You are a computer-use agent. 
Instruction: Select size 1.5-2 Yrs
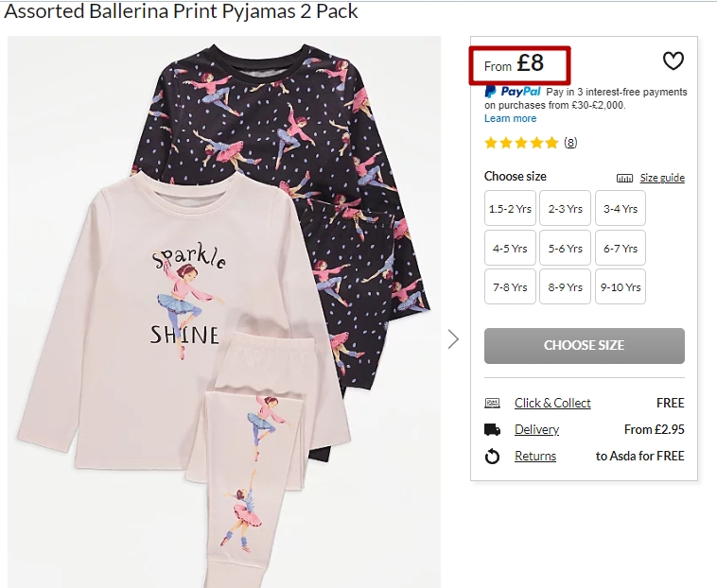coord(510,208)
